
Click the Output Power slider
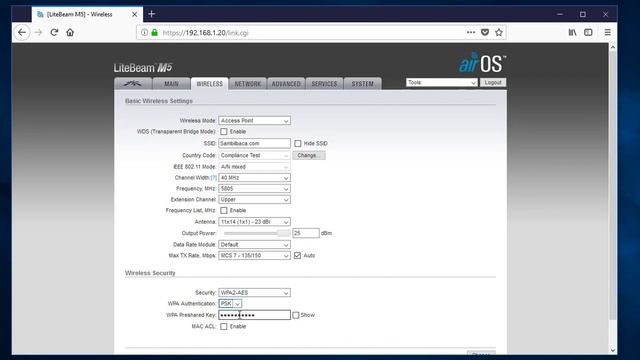coord(257,233)
